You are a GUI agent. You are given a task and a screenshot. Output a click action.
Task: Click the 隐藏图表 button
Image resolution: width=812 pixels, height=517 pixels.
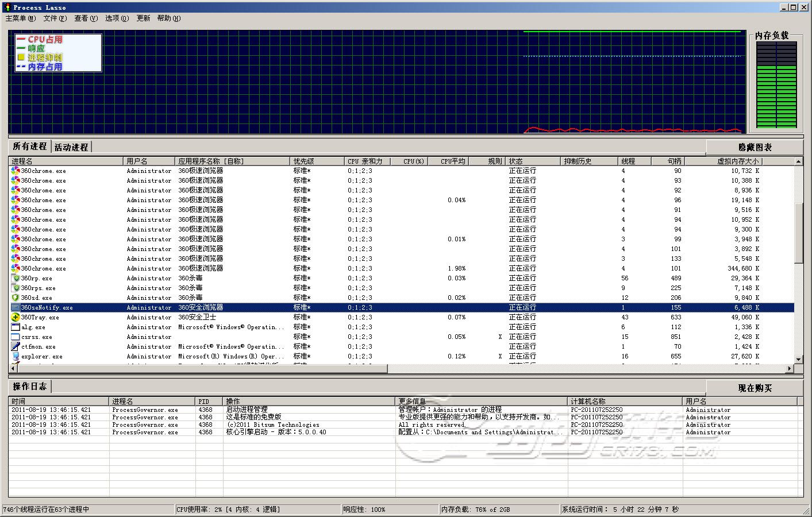754,147
